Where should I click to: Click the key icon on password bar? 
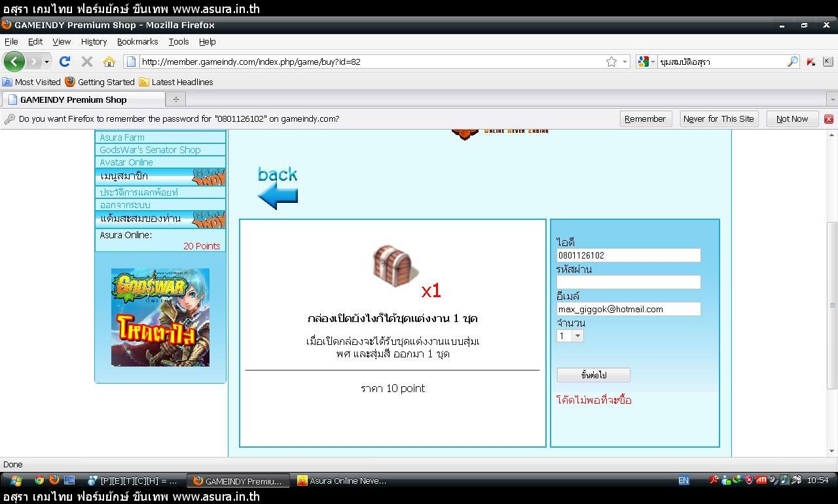point(9,119)
